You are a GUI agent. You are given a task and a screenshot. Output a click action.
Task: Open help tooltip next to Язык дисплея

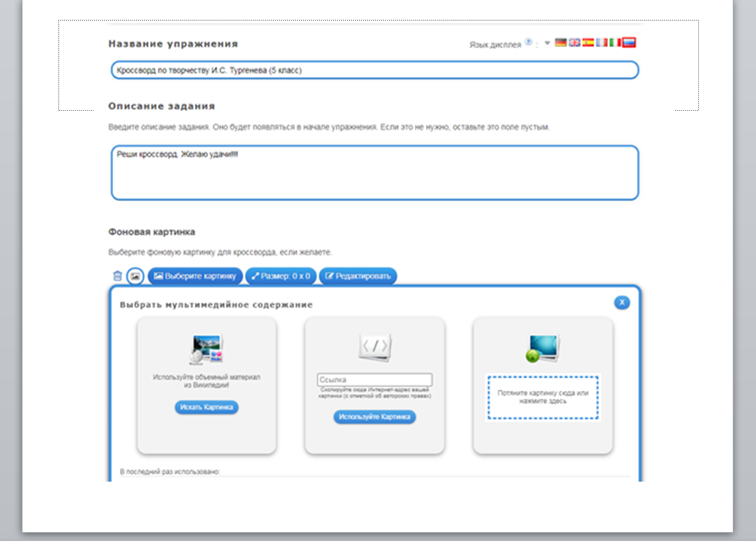[x=528, y=42]
